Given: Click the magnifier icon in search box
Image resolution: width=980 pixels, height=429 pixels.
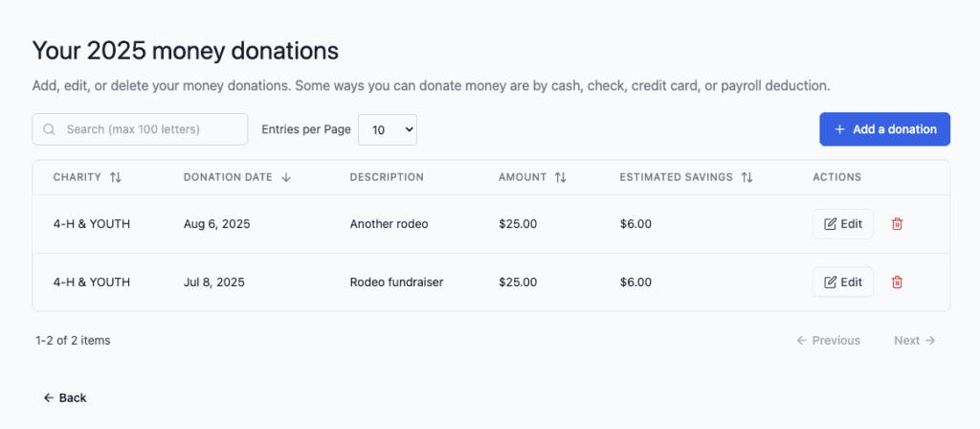Looking at the screenshot, I should [50, 129].
